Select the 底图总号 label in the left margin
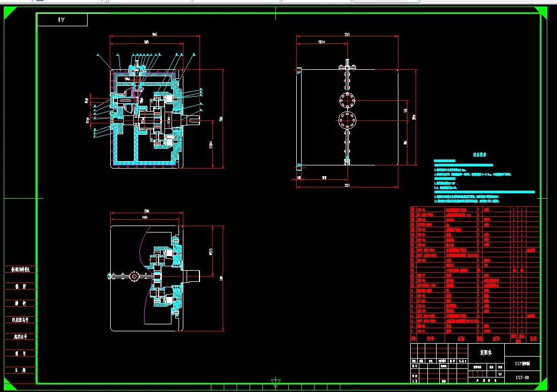 click(20, 337)
